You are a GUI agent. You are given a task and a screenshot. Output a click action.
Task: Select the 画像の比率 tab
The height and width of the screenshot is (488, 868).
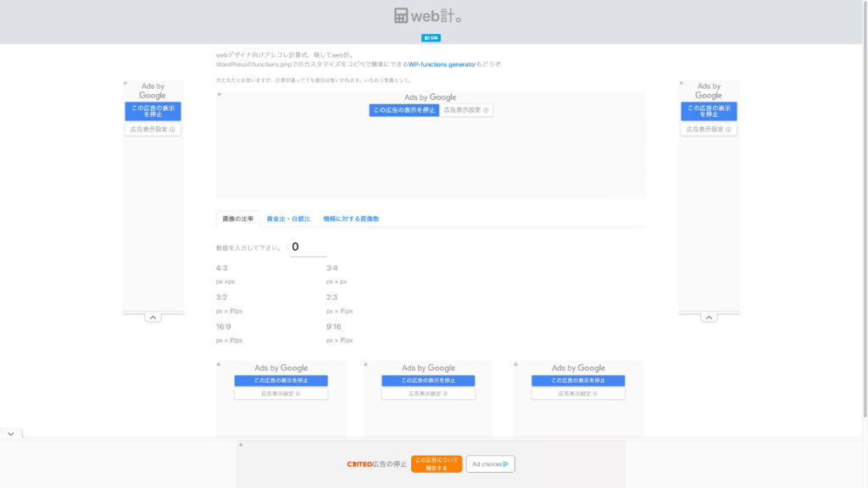click(238, 219)
